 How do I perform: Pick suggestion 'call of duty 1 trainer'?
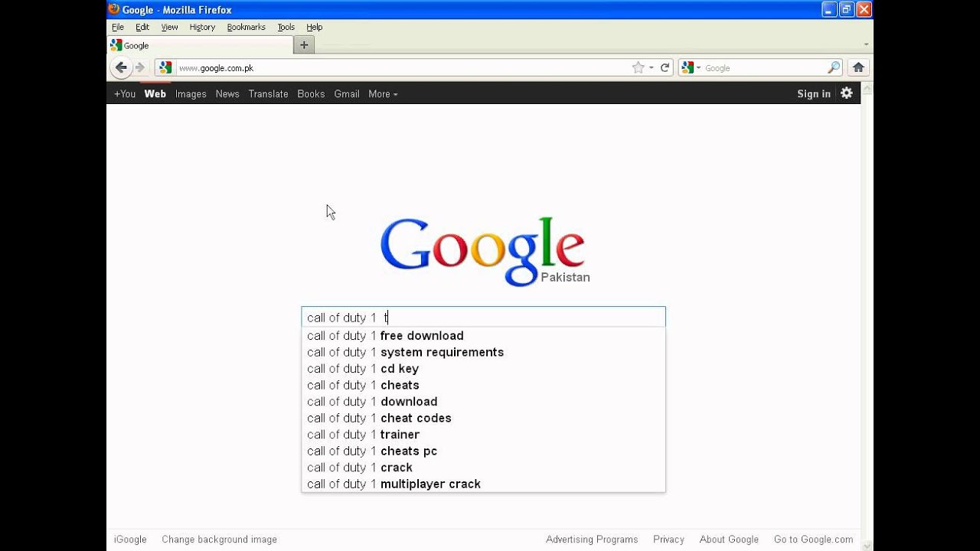click(x=483, y=434)
